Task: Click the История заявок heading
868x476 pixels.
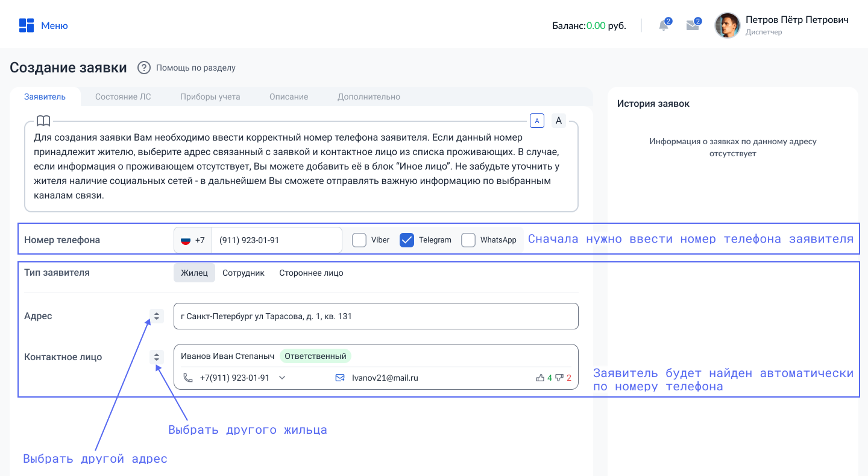Action: pos(653,104)
